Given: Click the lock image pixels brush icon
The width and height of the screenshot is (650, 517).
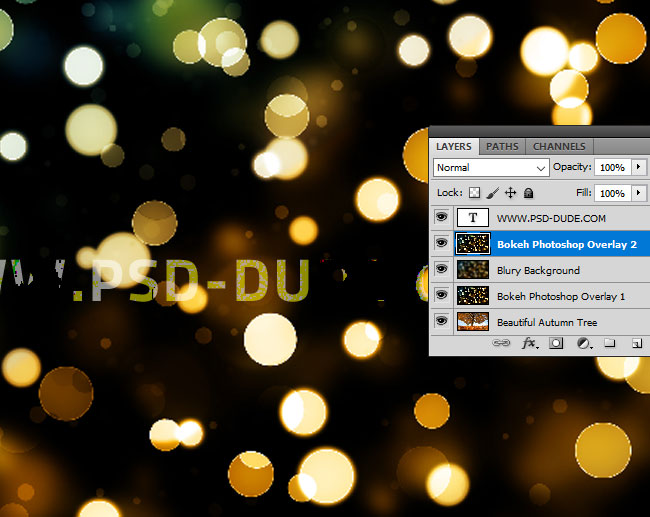Looking at the screenshot, I should click(492, 193).
